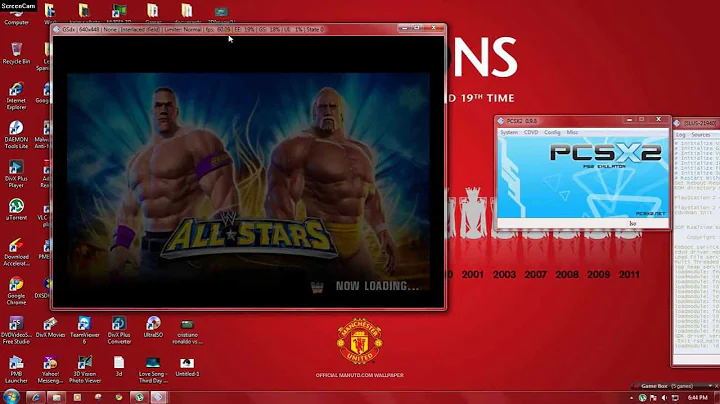The width and height of the screenshot is (720, 404).
Task: Open the Internet Explorer desktop shortcut
Action: (17, 96)
